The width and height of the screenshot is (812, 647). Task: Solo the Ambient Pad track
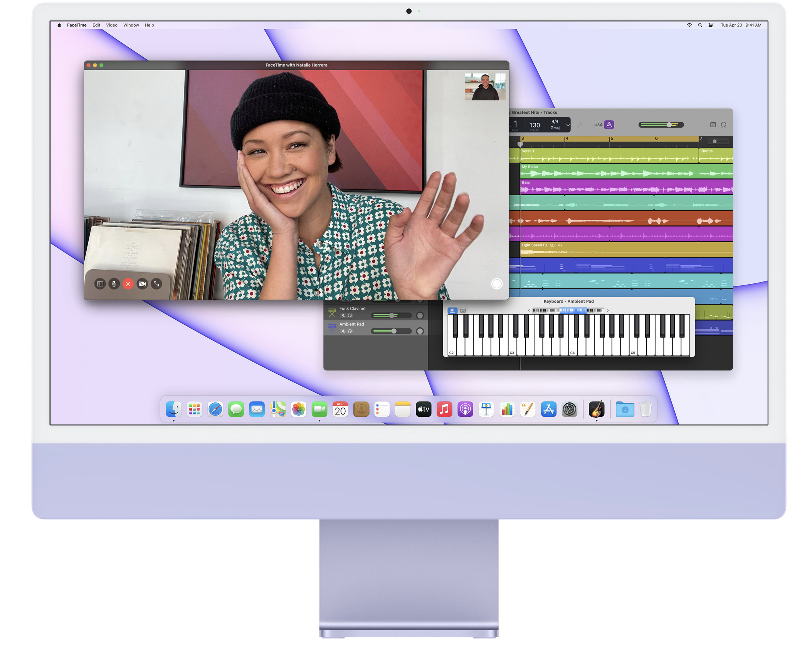click(350, 331)
